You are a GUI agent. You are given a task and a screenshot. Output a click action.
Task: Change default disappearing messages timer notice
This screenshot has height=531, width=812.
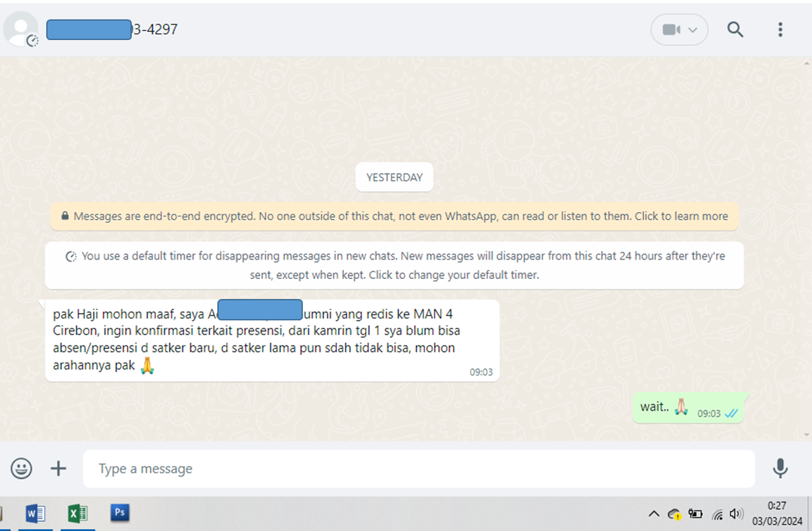click(395, 265)
